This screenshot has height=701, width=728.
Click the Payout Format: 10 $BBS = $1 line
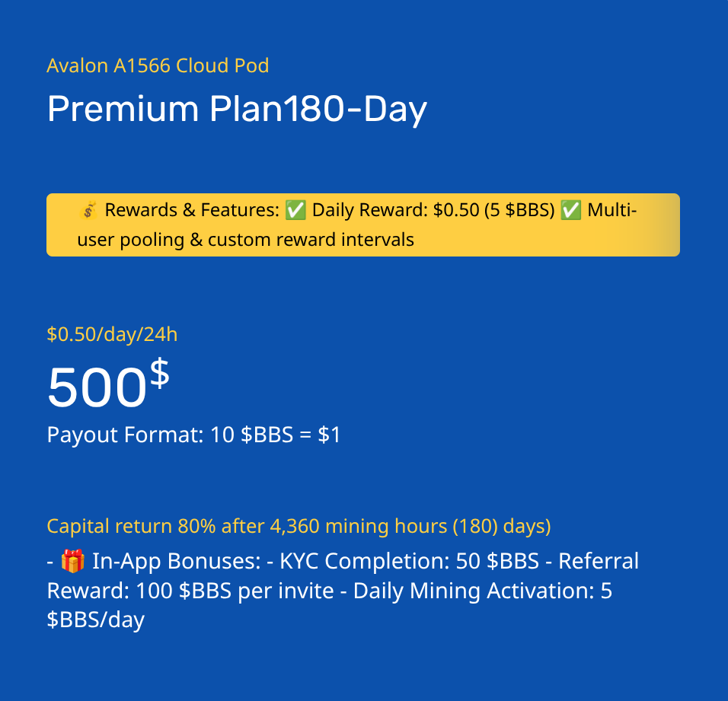193,435
